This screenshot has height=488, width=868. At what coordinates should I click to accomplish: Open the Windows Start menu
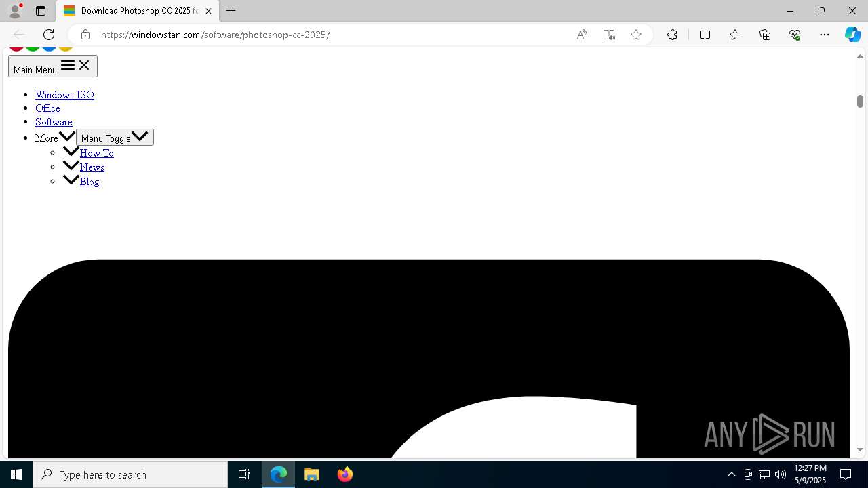click(16, 474)
